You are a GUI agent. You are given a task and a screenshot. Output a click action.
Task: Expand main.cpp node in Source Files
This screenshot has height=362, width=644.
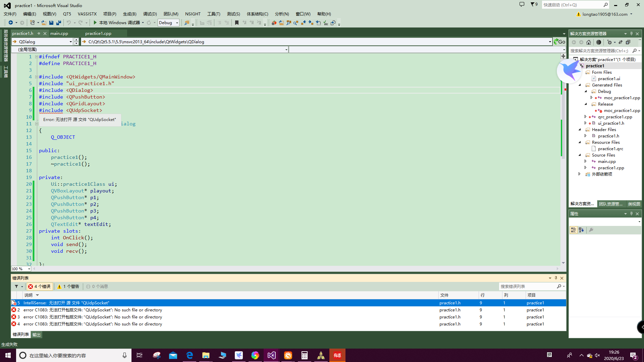[x=586, y=162]
